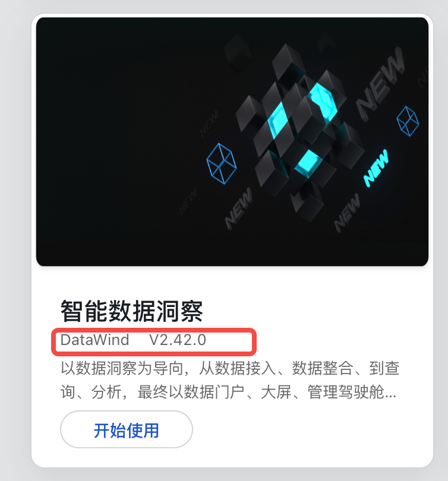The height and width of the screenshot is (481, 448).
Task: Click the blue wireframe cube left of the blocks
Action: (222, 163)
